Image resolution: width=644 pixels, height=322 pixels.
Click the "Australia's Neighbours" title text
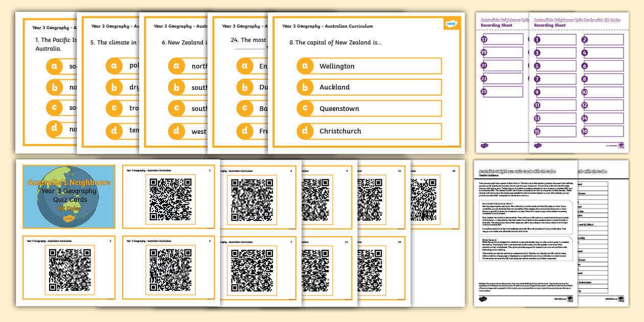(70, 182)
